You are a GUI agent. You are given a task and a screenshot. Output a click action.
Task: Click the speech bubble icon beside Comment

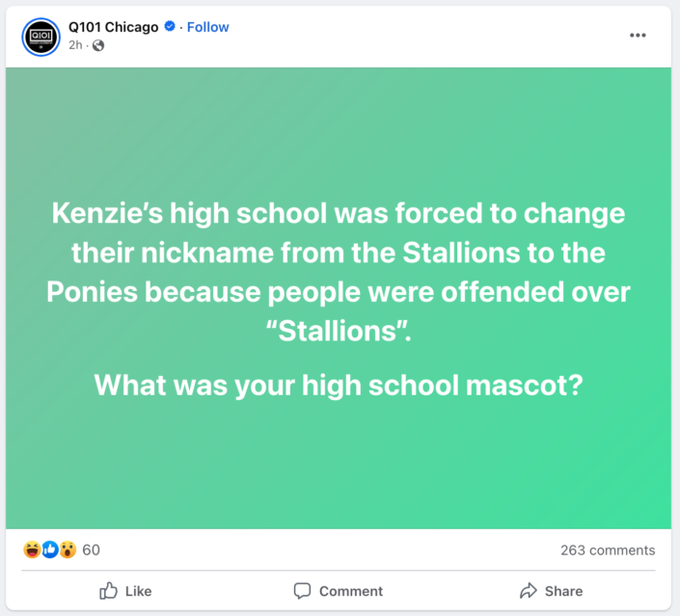pos(302,591)
